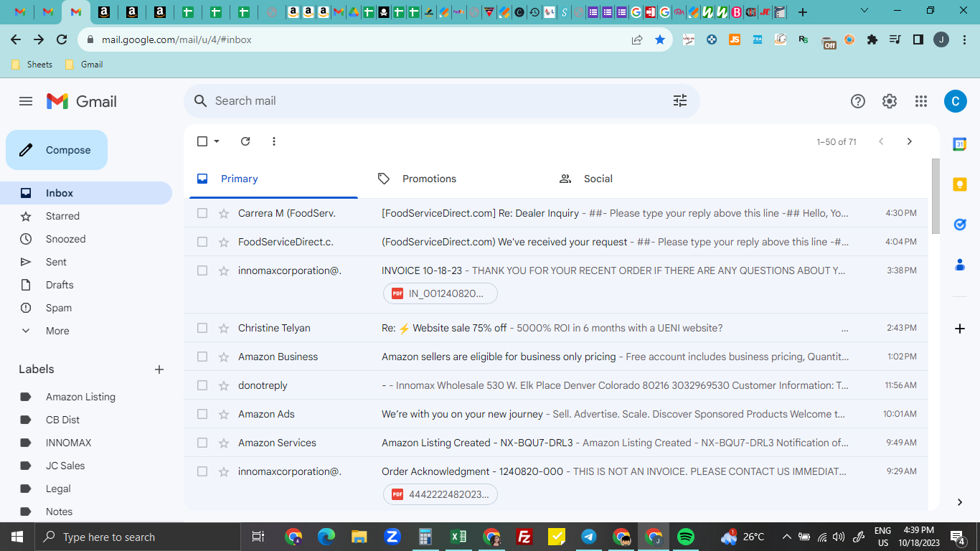Switch to the Primary tab
Screen dimensions: 980x551
[273, 179]
